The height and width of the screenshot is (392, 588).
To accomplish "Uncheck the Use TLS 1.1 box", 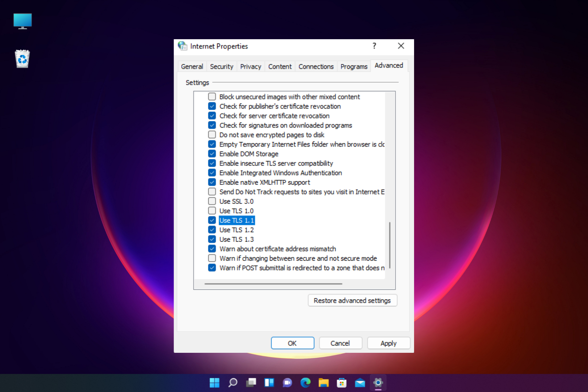I will point(212,220).
